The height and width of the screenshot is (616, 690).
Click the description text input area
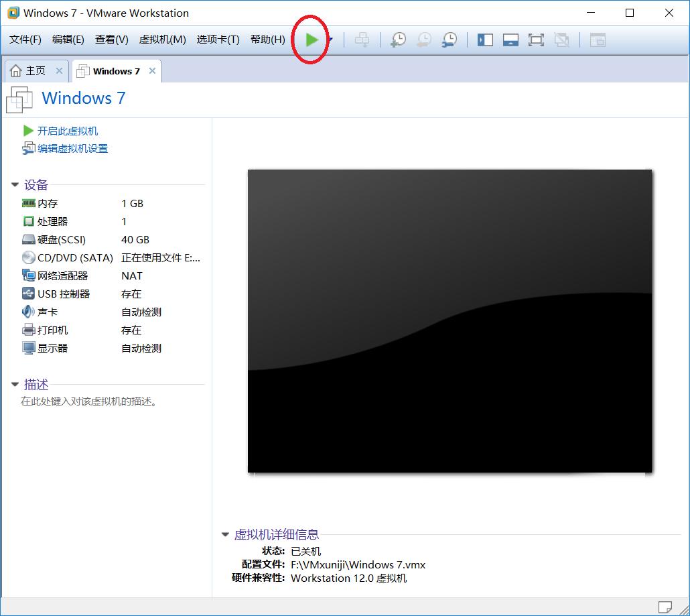(x=89, y=402)
